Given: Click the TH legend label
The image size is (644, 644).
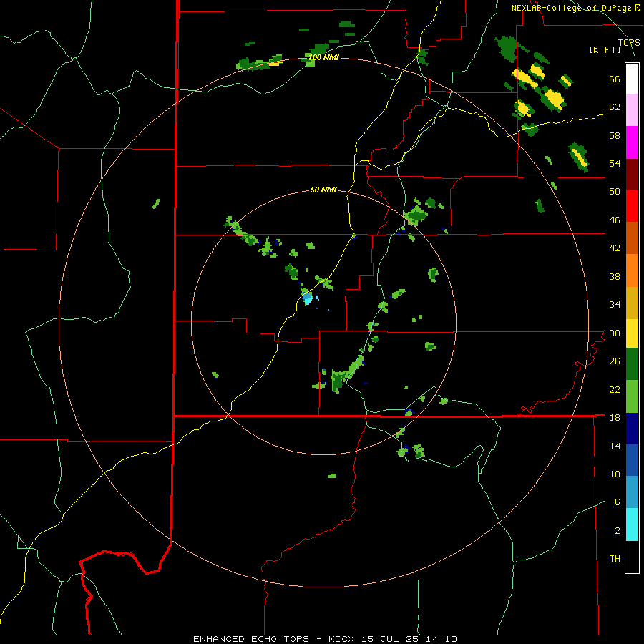Looking at the screenshot, I should (615, 559).
